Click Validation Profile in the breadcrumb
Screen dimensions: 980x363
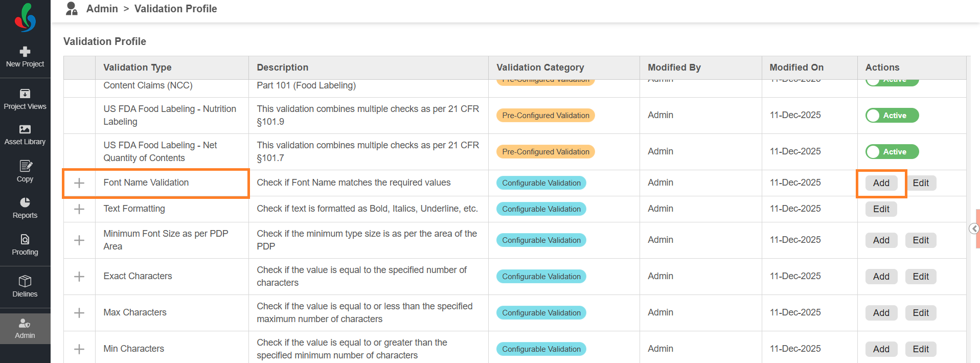point(175,9)
